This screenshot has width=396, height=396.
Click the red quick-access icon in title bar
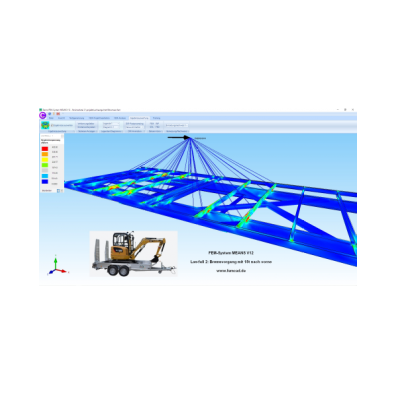tap(58, 114)
